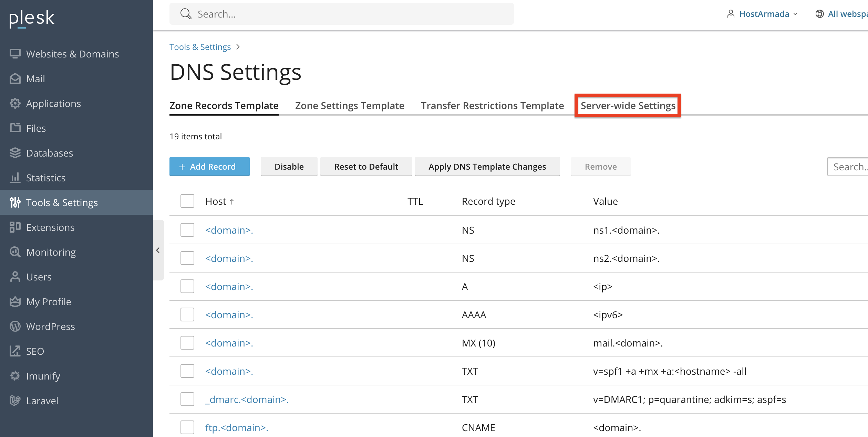Screen dimensions: 868x437
Task: Open the Server-wide Settings tab
Action: pos(628,106)
